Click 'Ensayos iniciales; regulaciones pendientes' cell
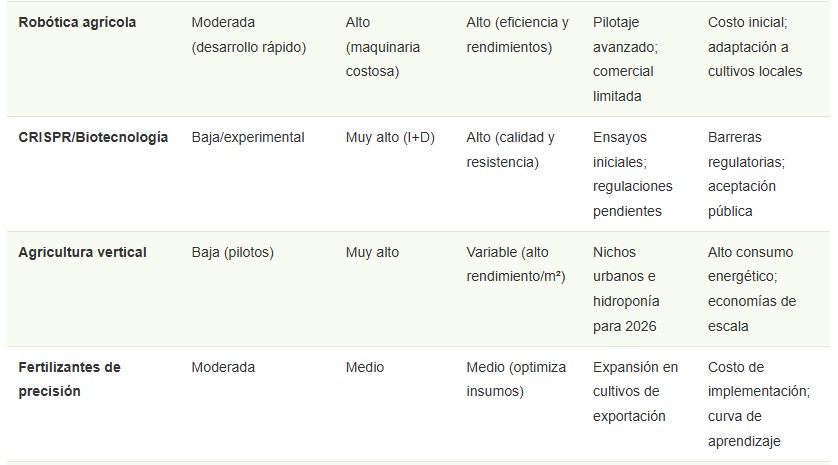Screen dimensions: 838x465 coord(632,174)
